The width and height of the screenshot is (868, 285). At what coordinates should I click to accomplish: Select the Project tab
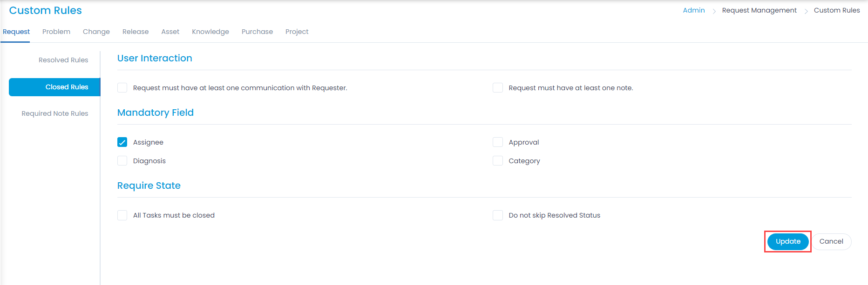point(297,32)
